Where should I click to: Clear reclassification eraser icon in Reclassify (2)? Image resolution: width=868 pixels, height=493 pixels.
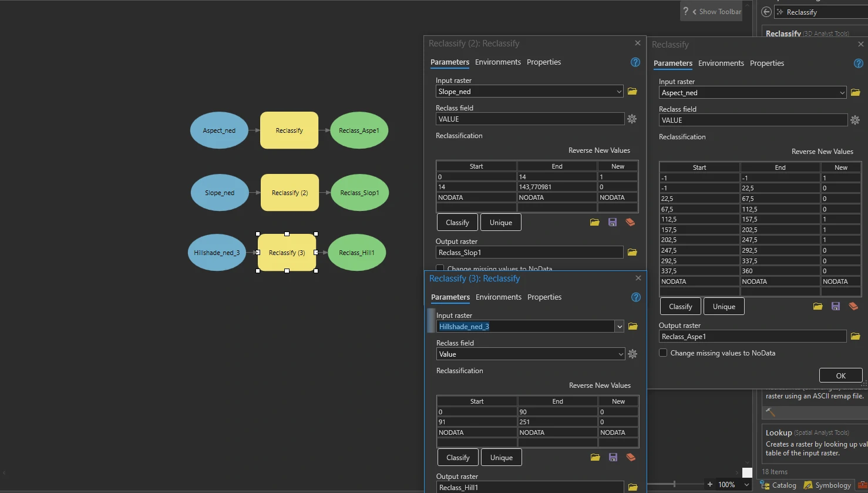630,222
